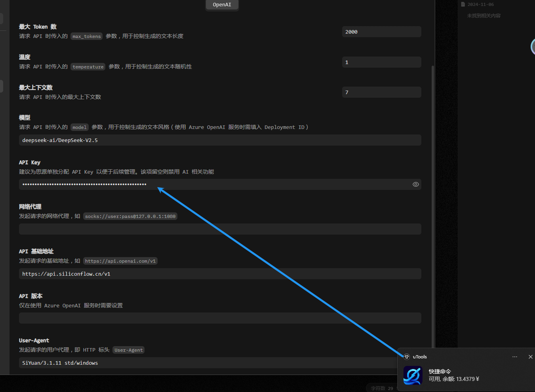Click the 未找到相关内容 message
The height and width of the screenshot is (392, 535).
(484, 16)
